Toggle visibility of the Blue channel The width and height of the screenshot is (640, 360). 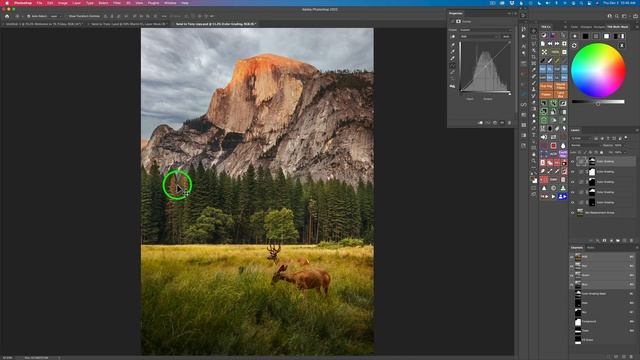click(571, 284)
